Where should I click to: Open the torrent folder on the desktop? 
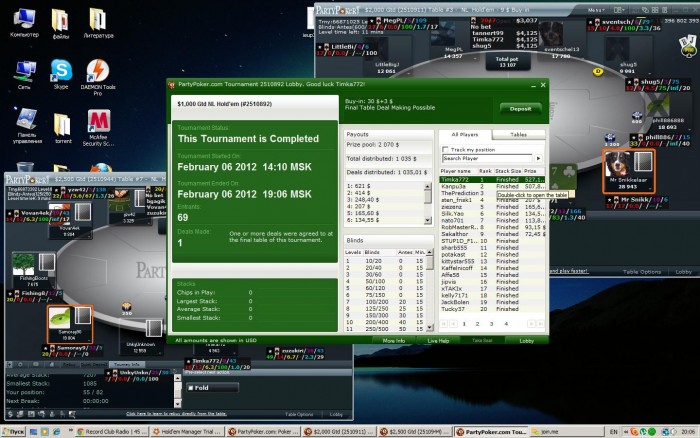(x=63, y=128)
